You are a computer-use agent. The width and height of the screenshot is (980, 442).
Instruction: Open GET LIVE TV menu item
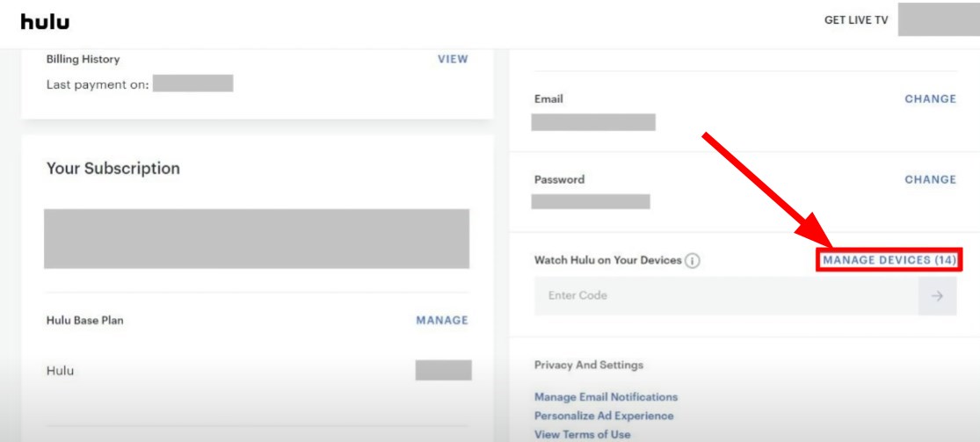click(855, 21)
